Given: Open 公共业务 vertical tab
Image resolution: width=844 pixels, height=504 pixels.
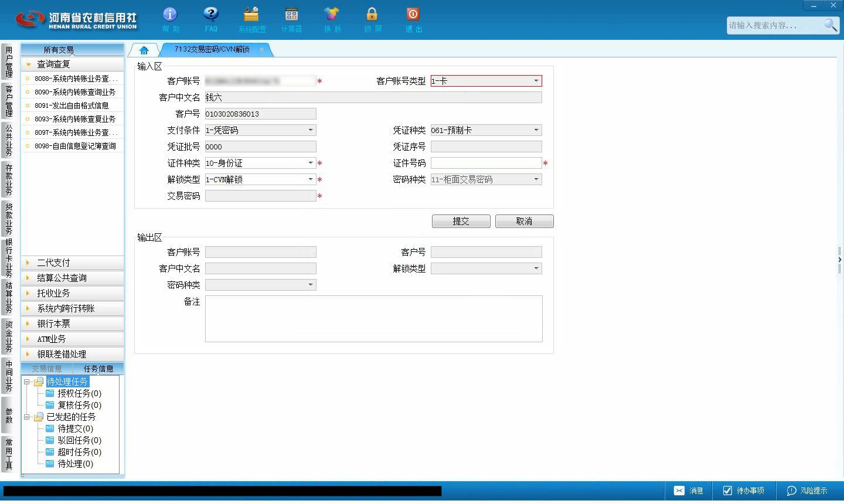Looking at the screenshot, I should [9, 140].
